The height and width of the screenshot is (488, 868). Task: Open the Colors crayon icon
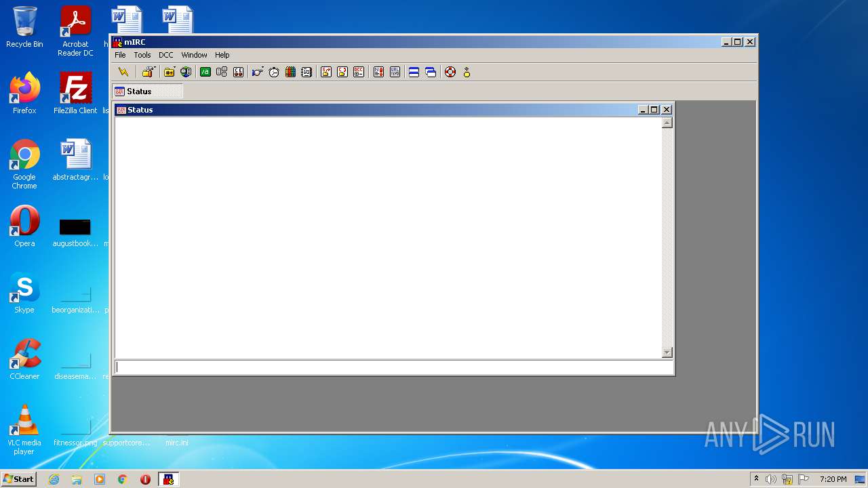[x=290, y=72]
